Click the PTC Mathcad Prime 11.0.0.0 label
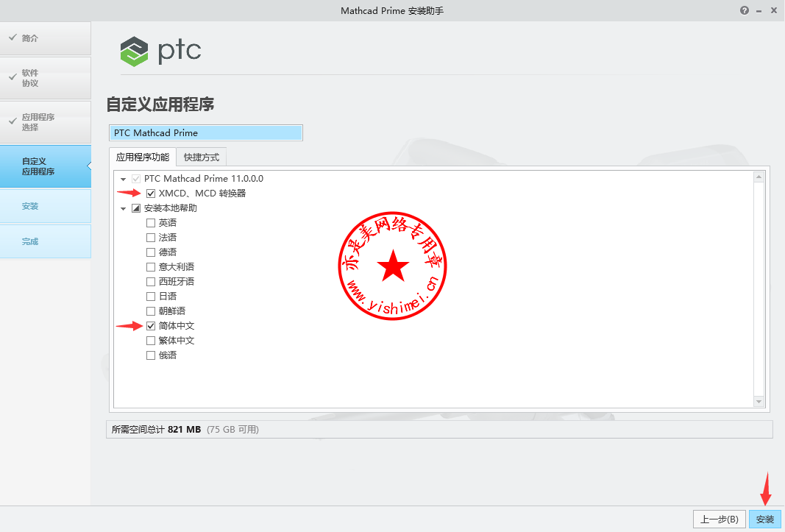 point(204,178)
